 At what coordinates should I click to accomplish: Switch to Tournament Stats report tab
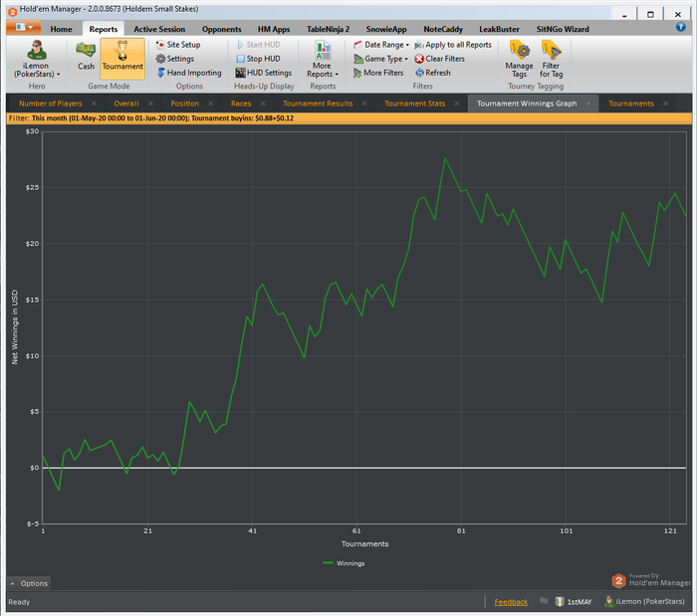415,103
